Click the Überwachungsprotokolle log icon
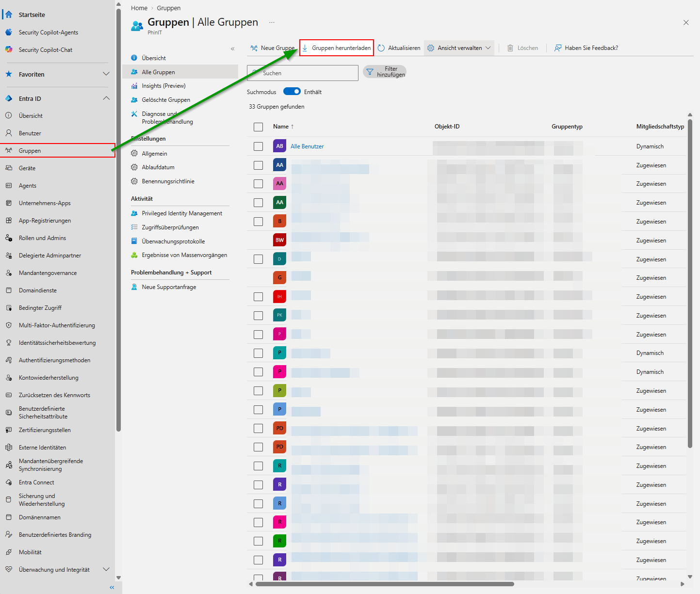This screenshot has height=594, width=700. (134, 241)
